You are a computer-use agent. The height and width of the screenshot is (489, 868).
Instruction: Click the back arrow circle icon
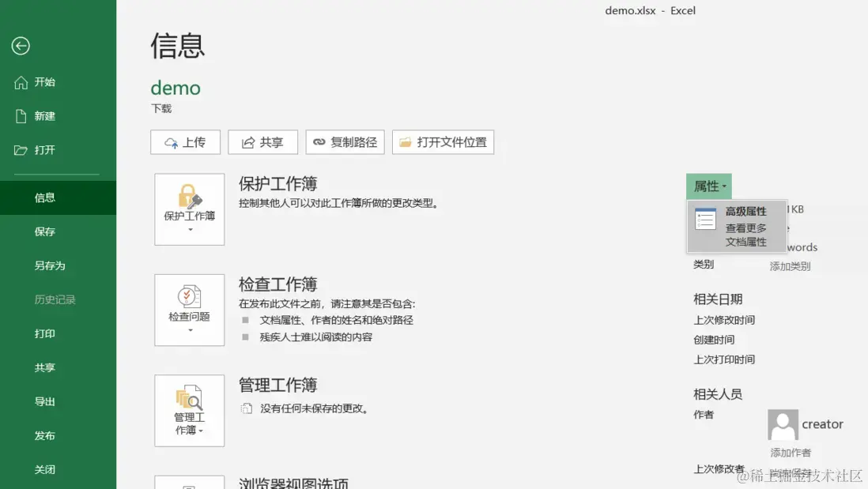coord(21,46)
